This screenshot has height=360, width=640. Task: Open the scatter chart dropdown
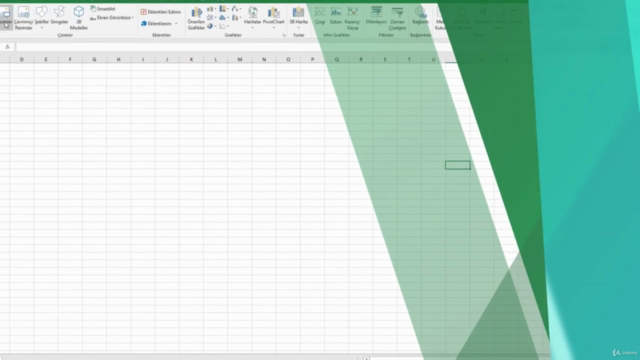(224, 26)
